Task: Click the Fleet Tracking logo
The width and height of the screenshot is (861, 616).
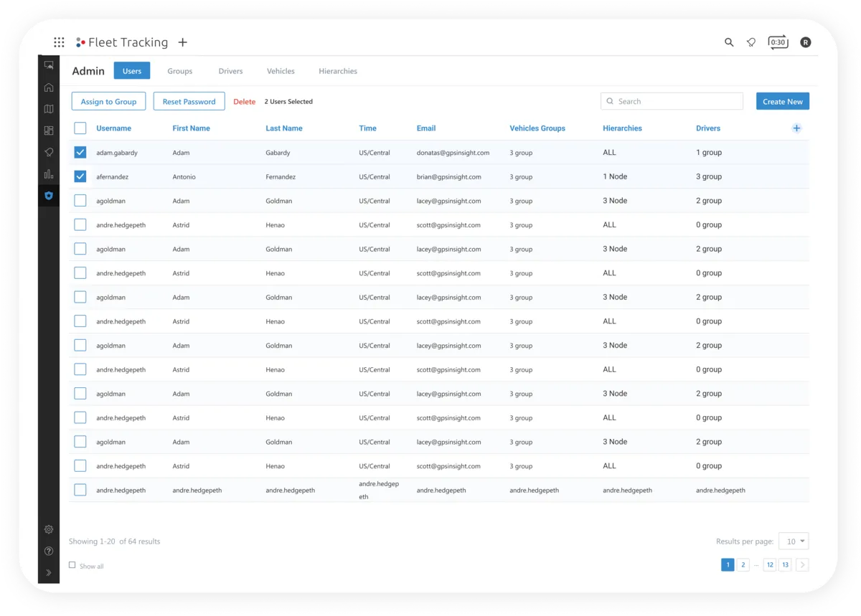Action: click(122, 42)
